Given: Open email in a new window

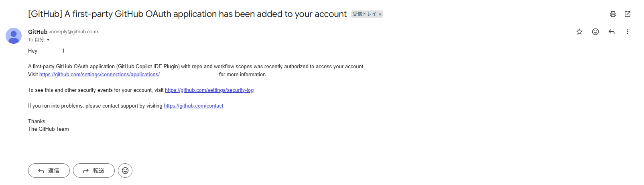Looking at the screenshot, I should coord(628,14).
